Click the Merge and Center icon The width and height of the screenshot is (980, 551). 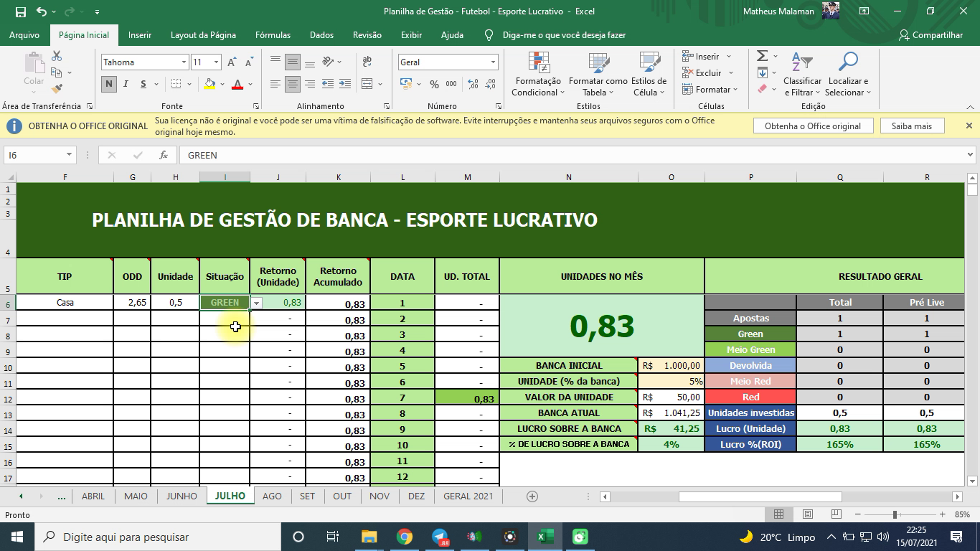point(367,84)
